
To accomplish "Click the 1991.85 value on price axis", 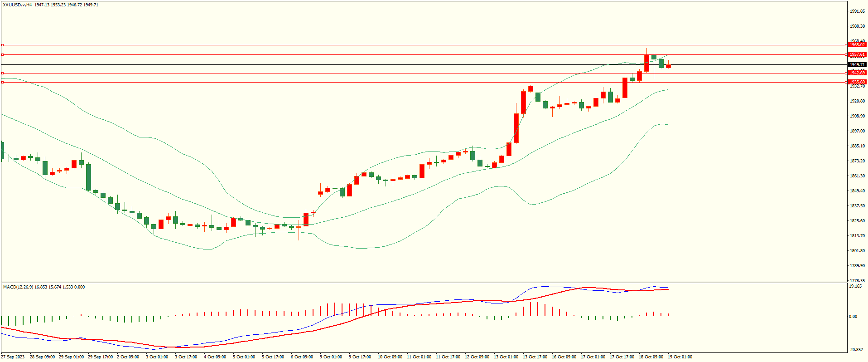I will click(x=857, y=11).
